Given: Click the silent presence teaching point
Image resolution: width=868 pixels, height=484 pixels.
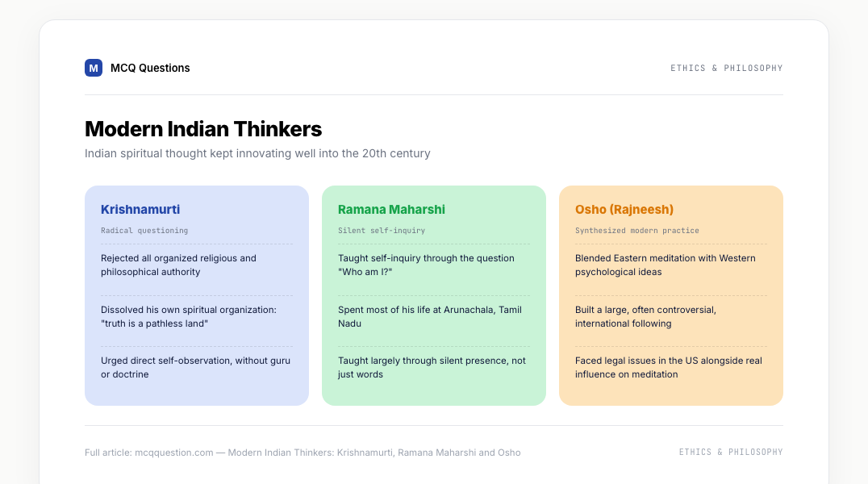Looking at the screenshot, I should 433,368.
